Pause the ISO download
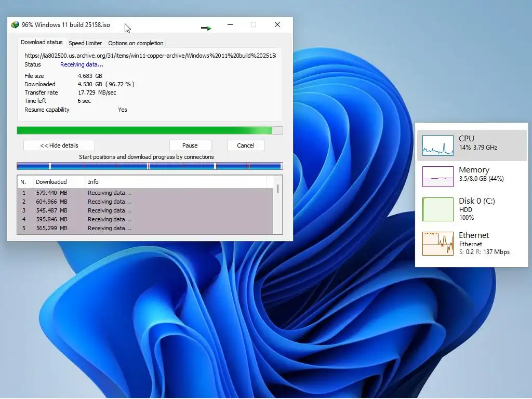This screenshot has width=532, height=399. [190, 145]
